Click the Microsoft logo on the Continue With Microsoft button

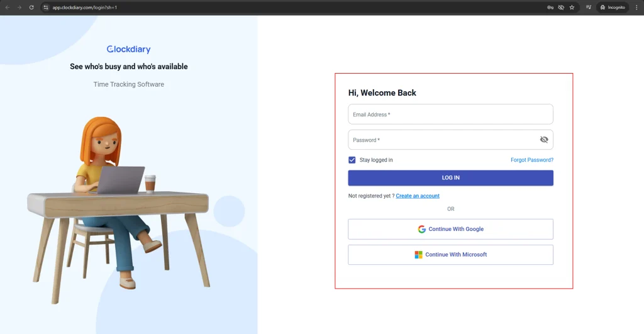coord(418,255)
